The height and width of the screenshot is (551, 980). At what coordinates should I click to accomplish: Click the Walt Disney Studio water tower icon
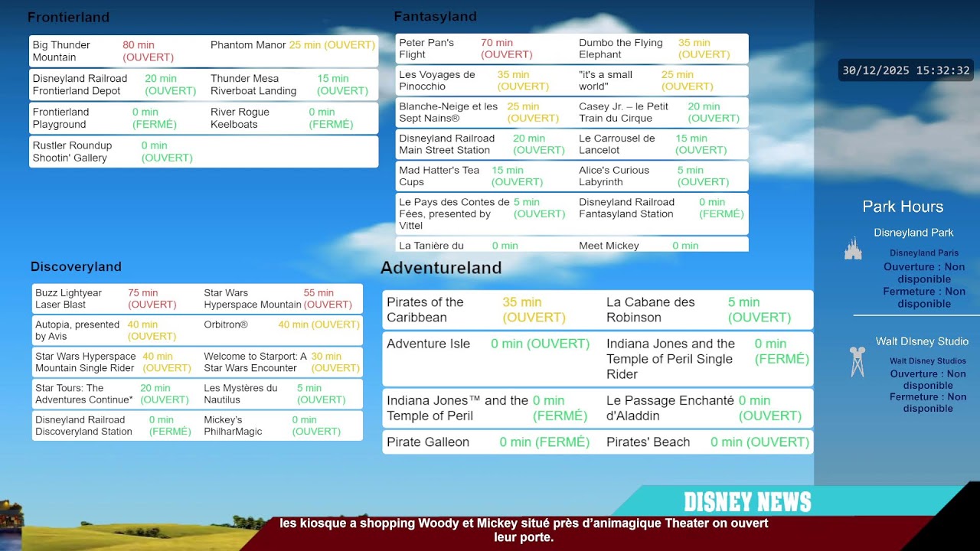857,362
